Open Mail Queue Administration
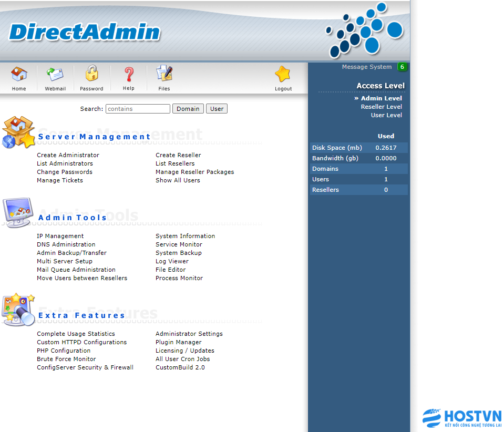504x432 pixels. (x=76, y=270)
